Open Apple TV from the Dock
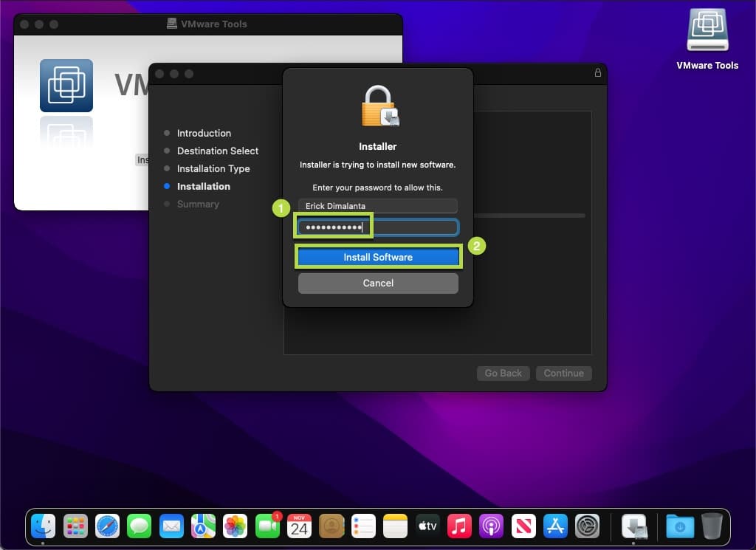 [427, 526]
